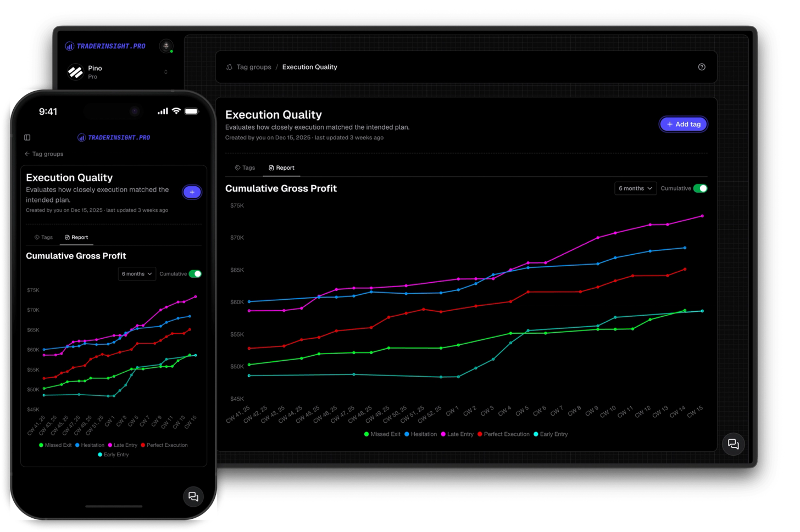Select the Report tab on desktop
The height and width of the screenshot is (532, 800).
[281, 168]
